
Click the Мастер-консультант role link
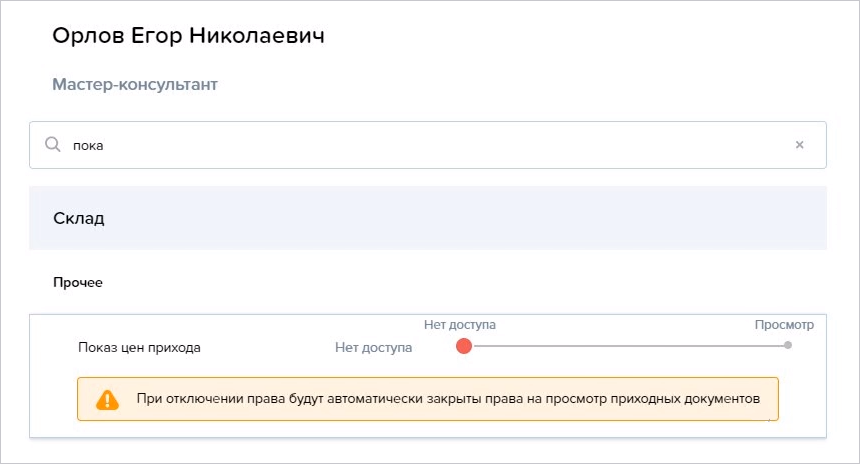(135, 84)
